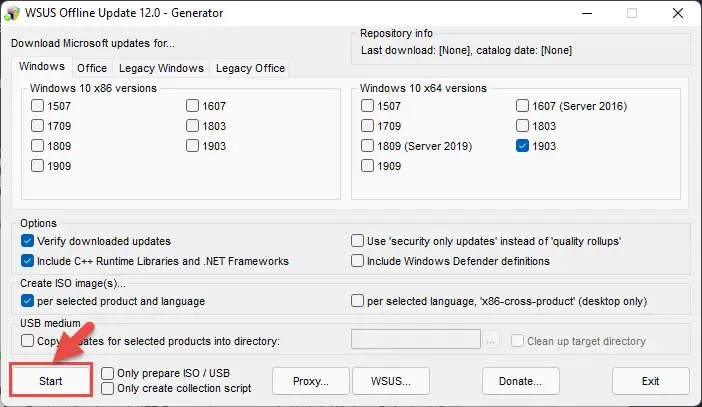Screen dimensions: 702x407
Task: Click the Exit button
Action: click(651, 381)
